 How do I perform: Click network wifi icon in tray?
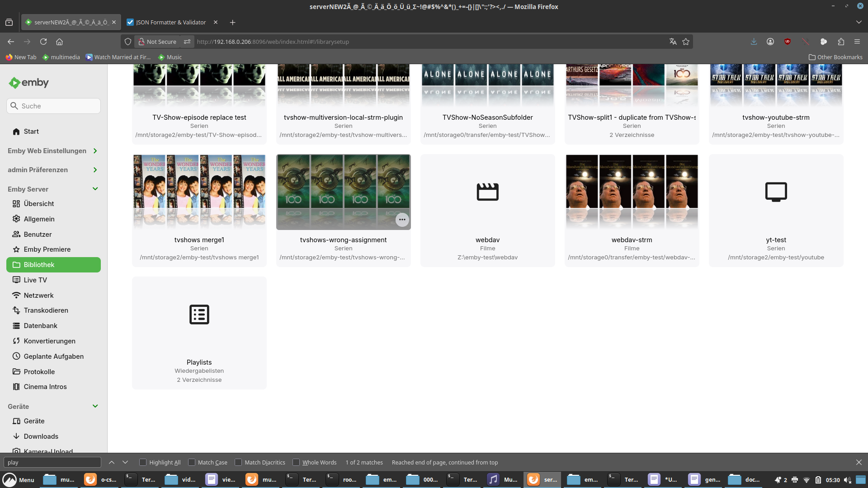[x=807, y=480]
